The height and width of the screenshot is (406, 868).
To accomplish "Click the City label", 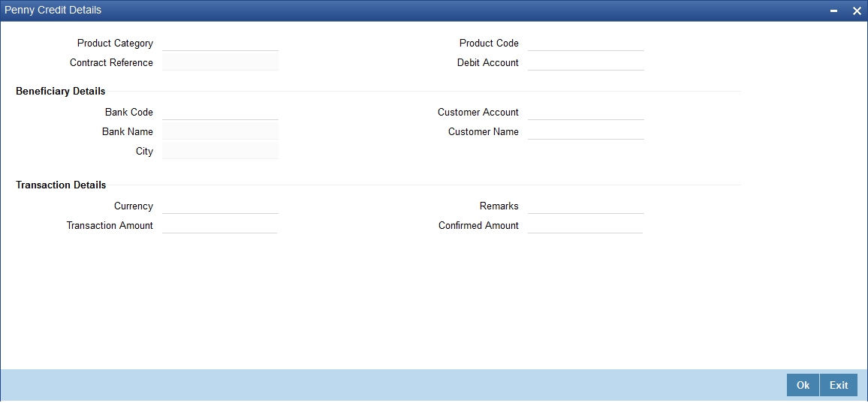I will point(144,151).
